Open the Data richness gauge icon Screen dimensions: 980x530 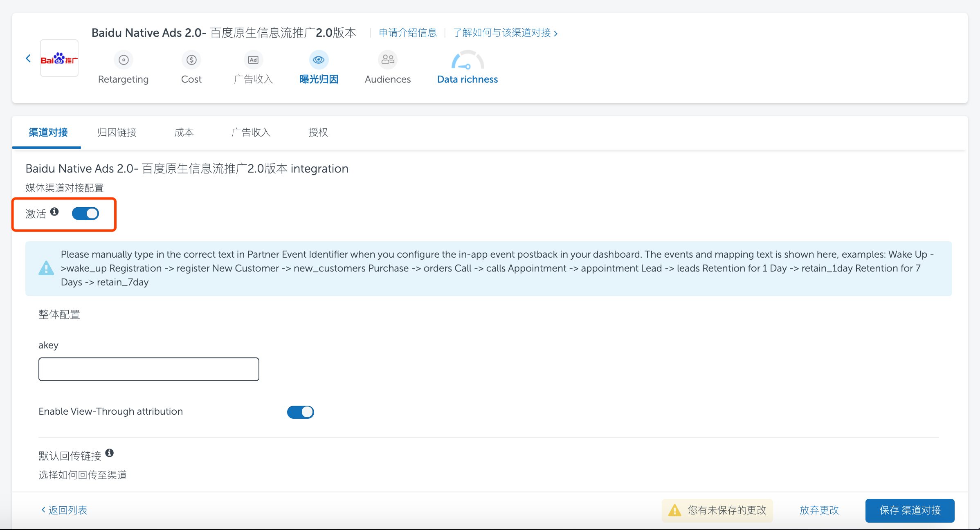point(468,60)
